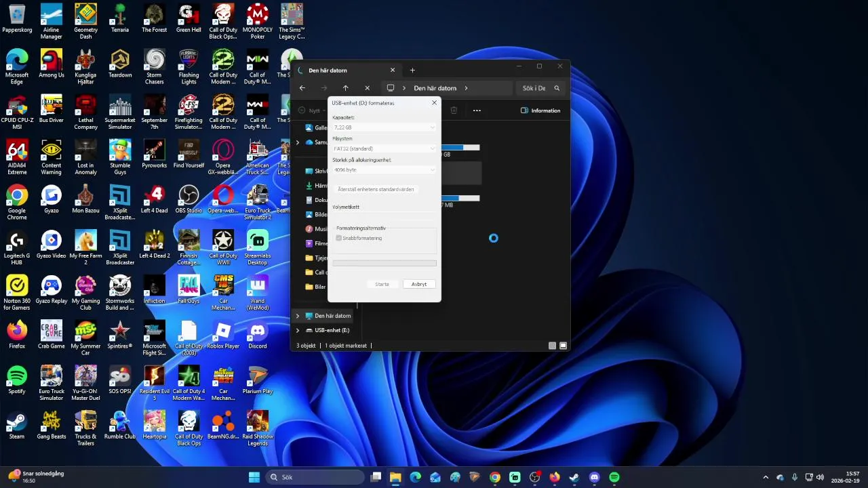868x488 pixels.
Task: Select Yu-Gi-Oh! Master Duel icon
Action: click(x=85, y=383)
